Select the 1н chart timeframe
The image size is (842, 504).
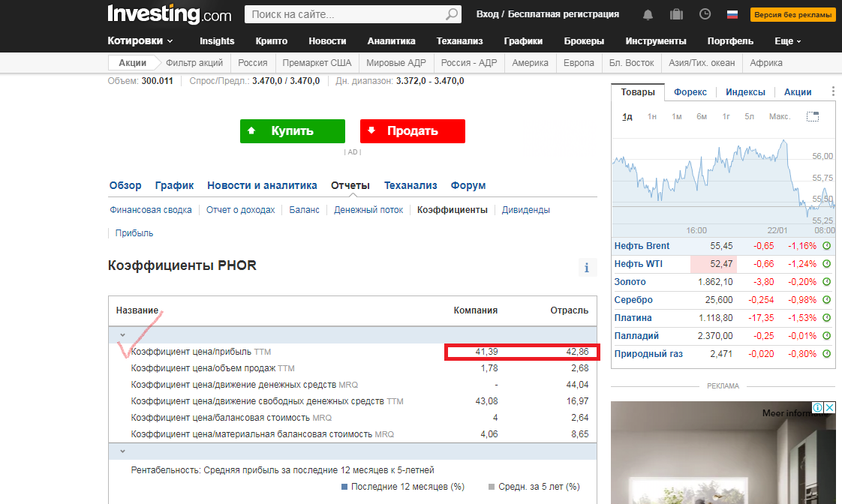[652, 116]
